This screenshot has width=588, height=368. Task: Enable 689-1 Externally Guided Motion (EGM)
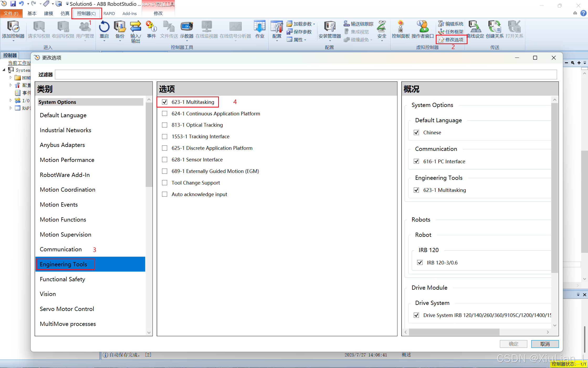[x=165, y=171]
